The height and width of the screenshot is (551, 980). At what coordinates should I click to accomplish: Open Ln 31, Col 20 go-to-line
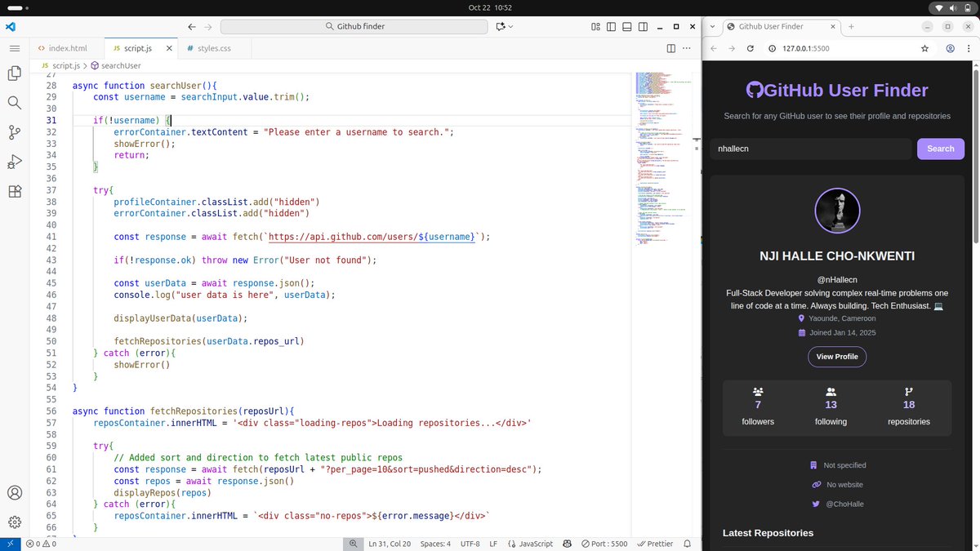(x=390, y=544)
